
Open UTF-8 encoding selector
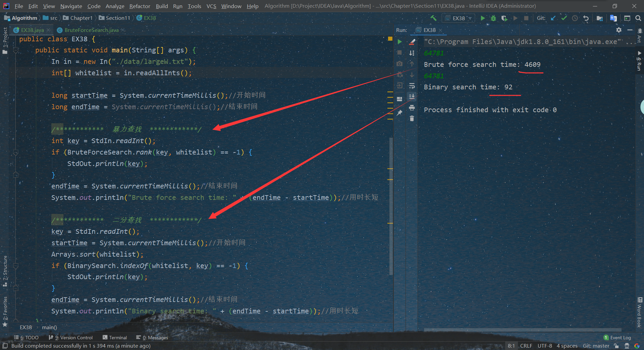(x=545, y=346)
